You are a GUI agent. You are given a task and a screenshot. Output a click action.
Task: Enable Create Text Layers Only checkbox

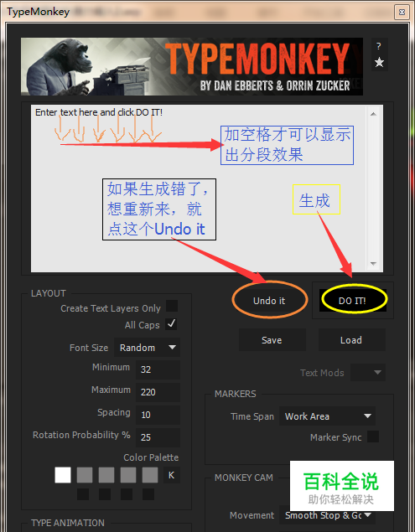[172, 306]
